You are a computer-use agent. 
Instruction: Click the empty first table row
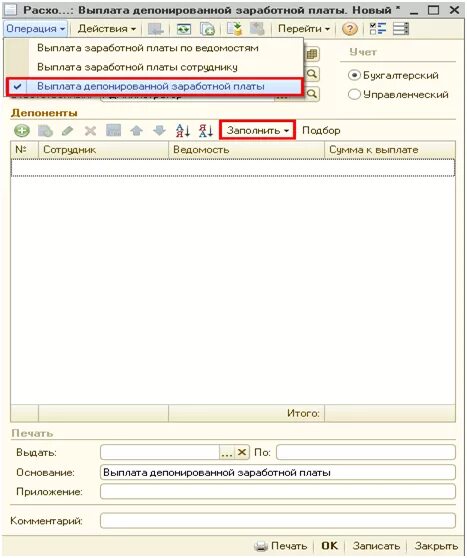click(233, 168)
